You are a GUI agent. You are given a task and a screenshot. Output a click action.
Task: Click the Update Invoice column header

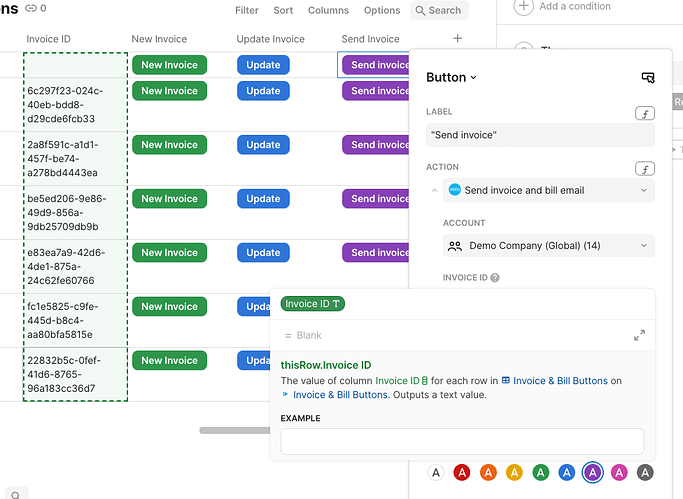point(270,39)
